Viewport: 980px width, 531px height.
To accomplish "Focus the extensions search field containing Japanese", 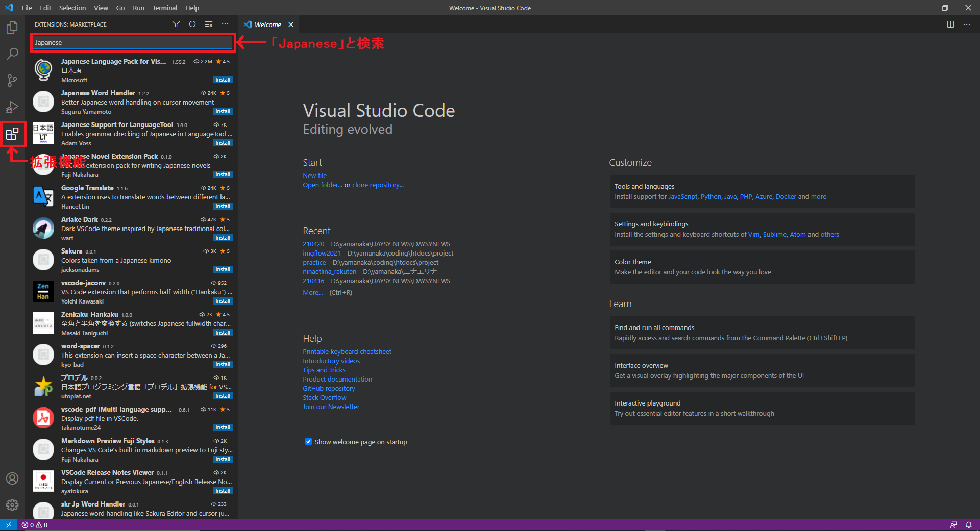I will pos(132,42).
